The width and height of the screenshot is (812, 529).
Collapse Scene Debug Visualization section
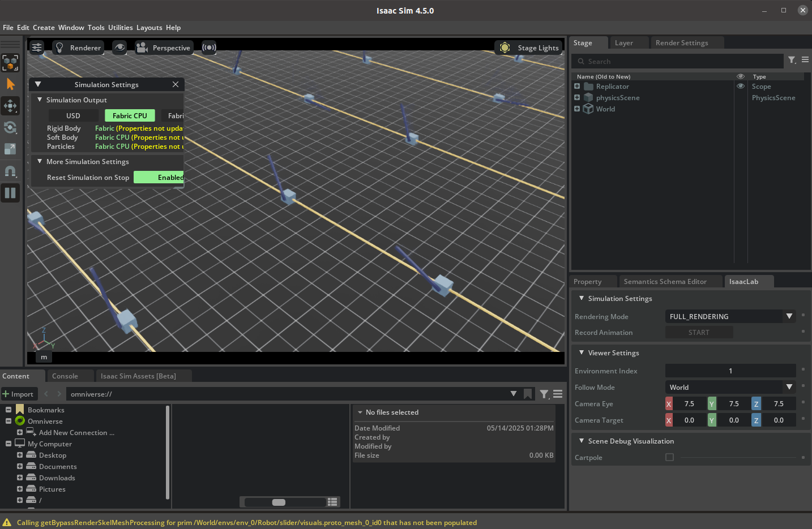(x=582, y=441)
